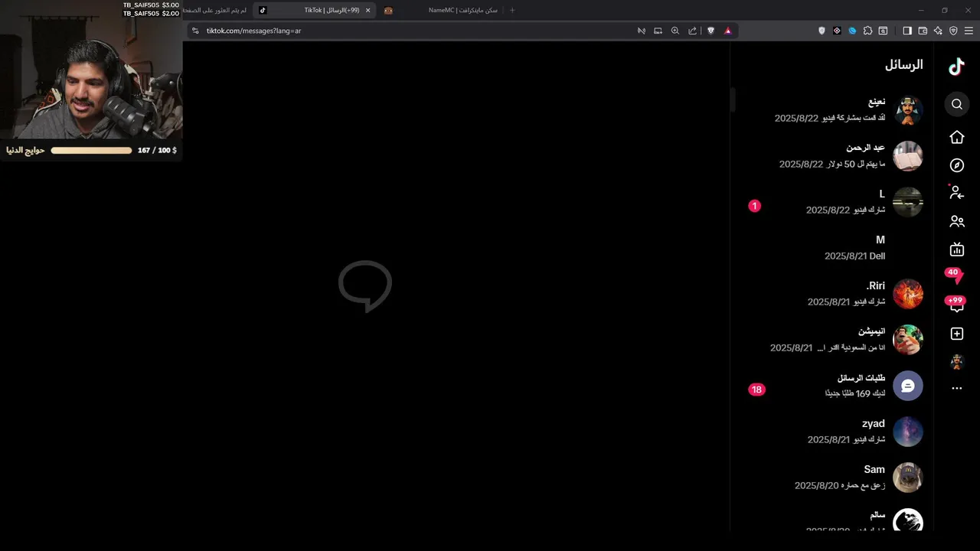Screen dimensions: 980x551
Task: Open message requests طلبات الرسائل
Action: [x=831, y=386]
